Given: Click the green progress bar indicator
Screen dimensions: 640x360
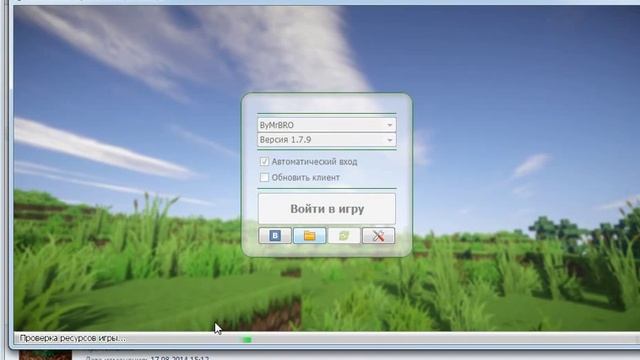Looking at the screenshot, I should 247,339.
